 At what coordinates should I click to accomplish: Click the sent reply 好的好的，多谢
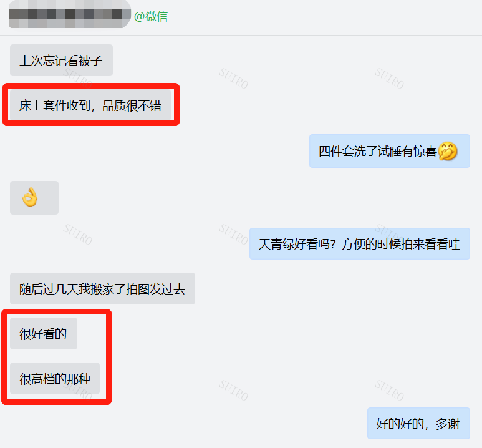click(418, 424)
